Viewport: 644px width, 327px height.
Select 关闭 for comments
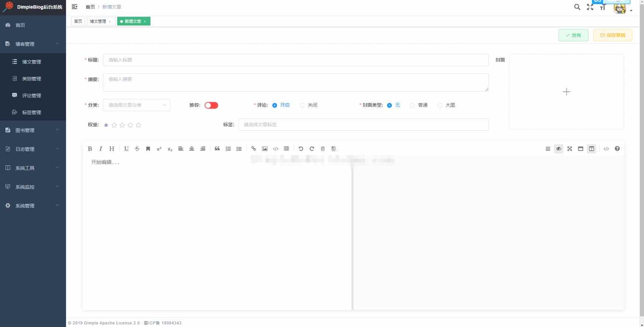point(309,105)
